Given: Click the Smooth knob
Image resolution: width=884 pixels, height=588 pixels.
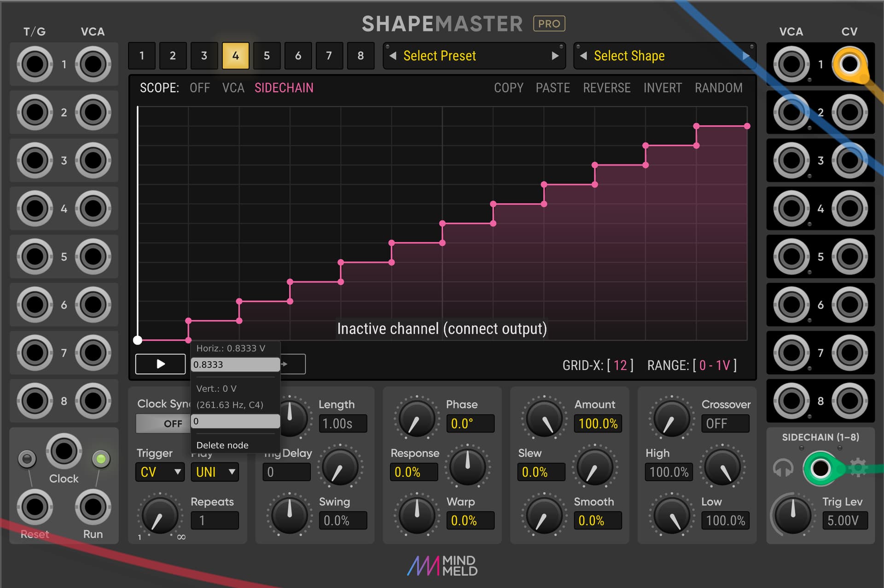Looking at the screenshot, I should (x=544, y=515).
